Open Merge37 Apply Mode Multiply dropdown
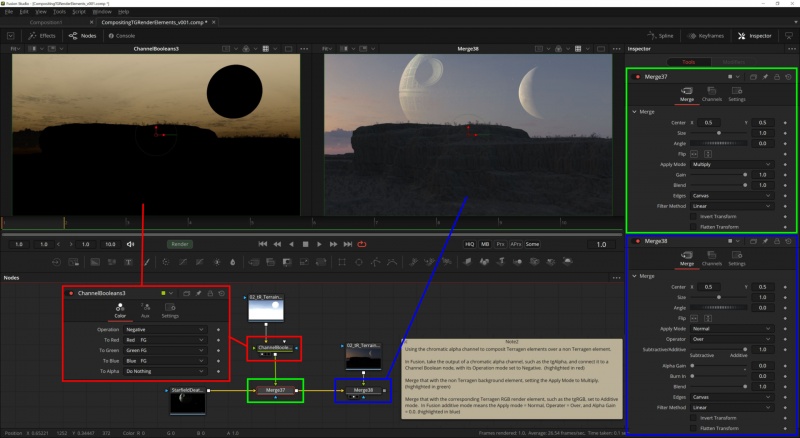800x438 pixels. click(x=731, y=164)
